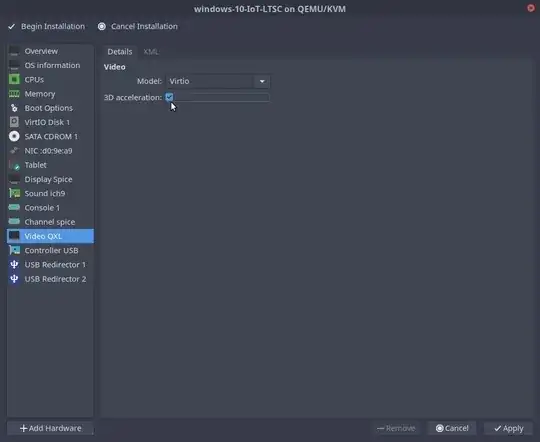The height and width of the screenshot is (442, 540).
Task: Close the windows-10-IoT-LTSC window
Action: (x=531, y=8)
